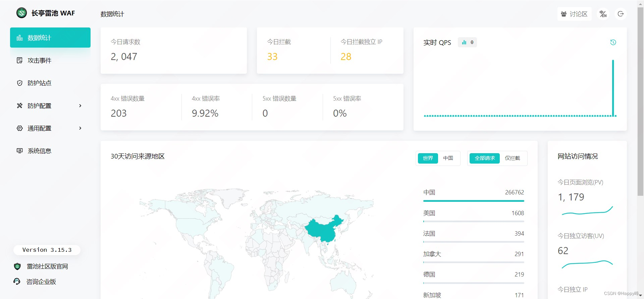Click 今日拦截 value 33
The image size is (644, 299).
coord(272,57)
